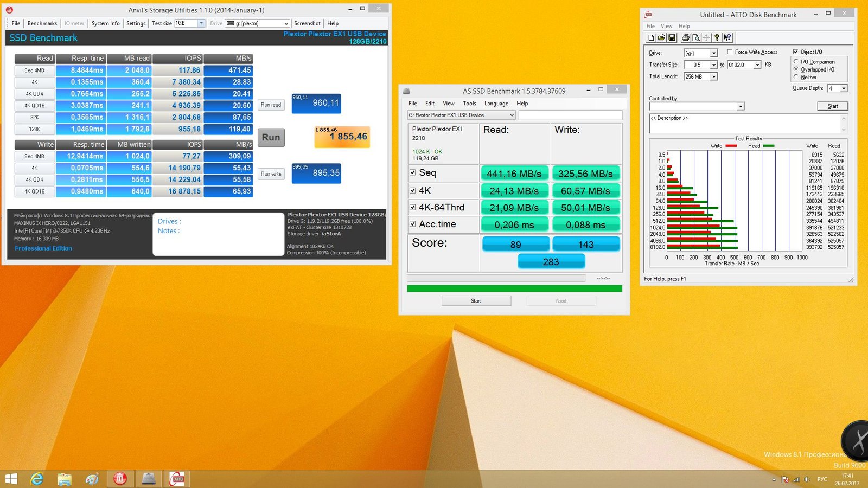Toggle the 4K-64Thrd checkbox in AS SSD
The width and height of the screenshot is (868, 488).
[x=413, y=207]
